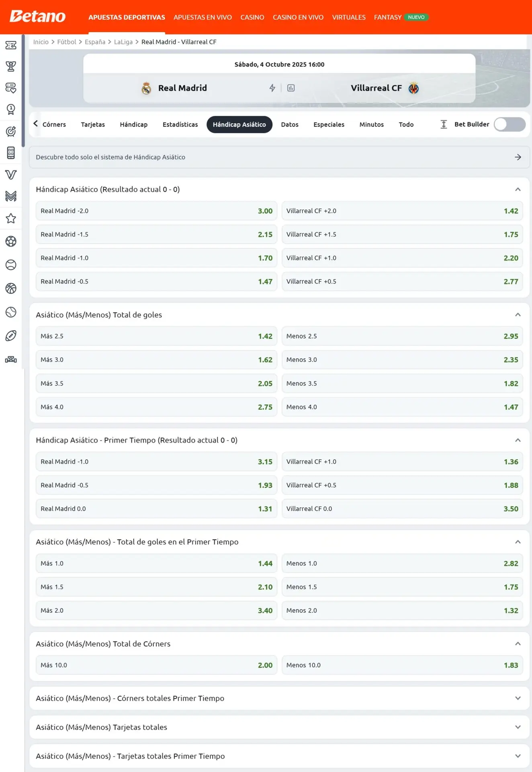Viewport: 532px width, 772px height.
Task: Go to LaLiga breadcrumb link
Action: click(123, 42)
